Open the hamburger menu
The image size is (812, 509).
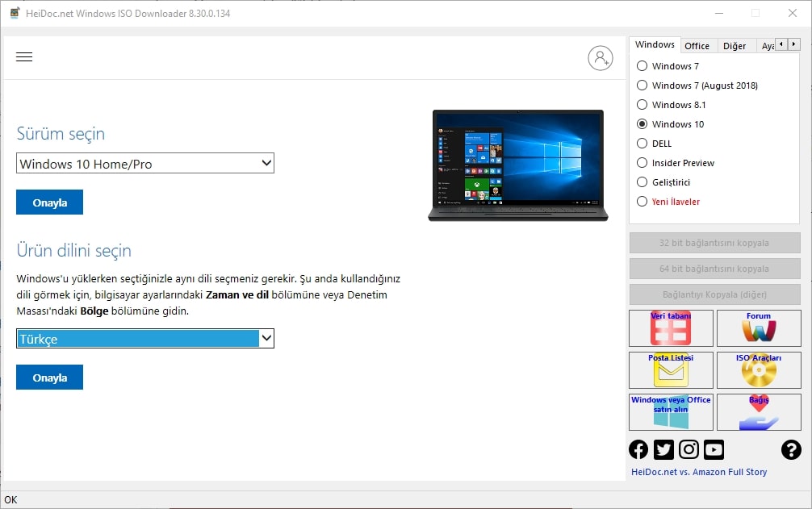click(24, 56)
